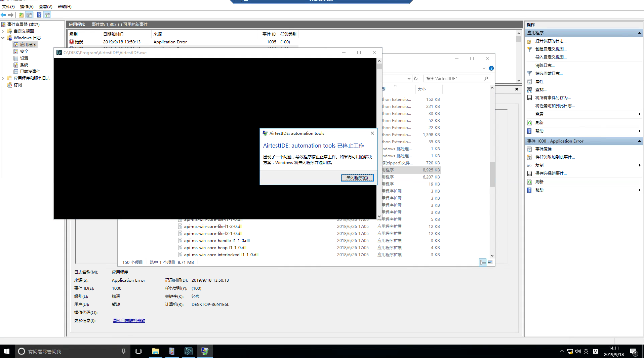Screen dimensions: 644x358
Task: Click the AirtestIDE taskbar icon
Action: pyautogui.click(x=188, y=351)
